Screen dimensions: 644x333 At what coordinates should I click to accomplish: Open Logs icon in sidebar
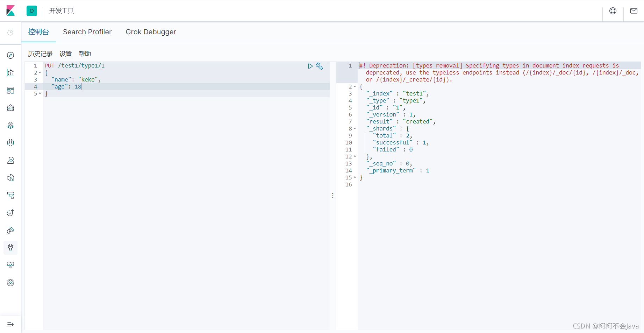click(10, 178)
